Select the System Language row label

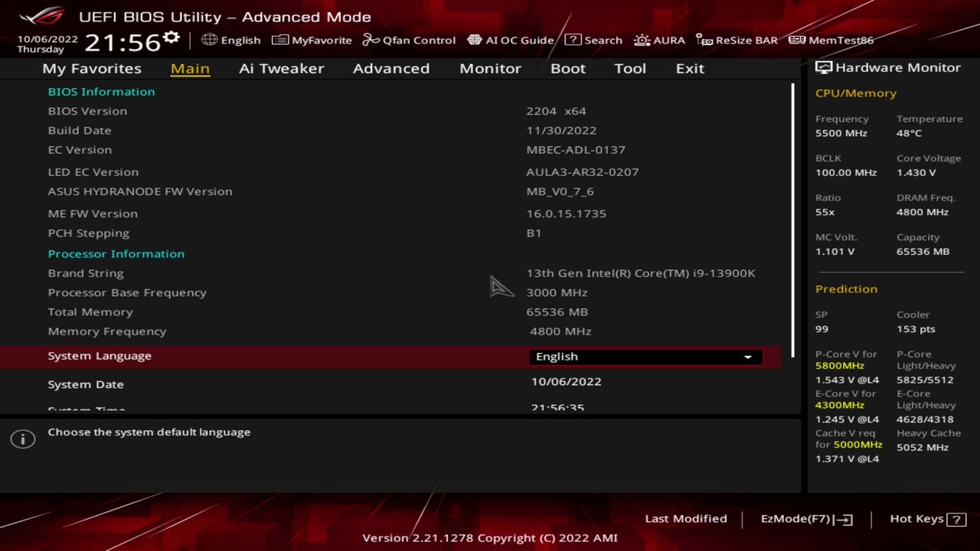click(100, 356)
